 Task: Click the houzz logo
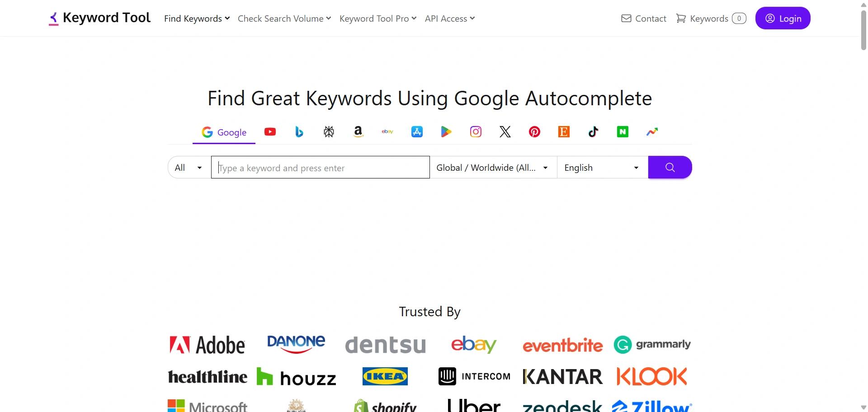pyautogui.click(x=296, y=377)
